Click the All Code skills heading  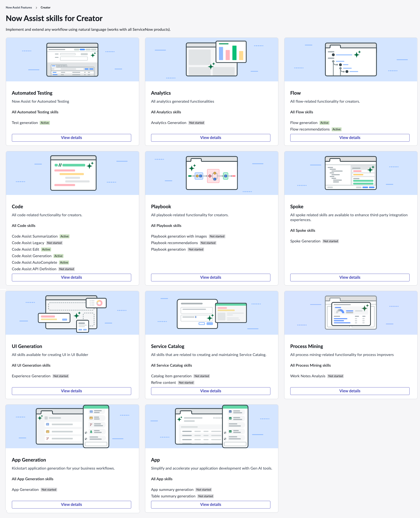coord(23,226)
